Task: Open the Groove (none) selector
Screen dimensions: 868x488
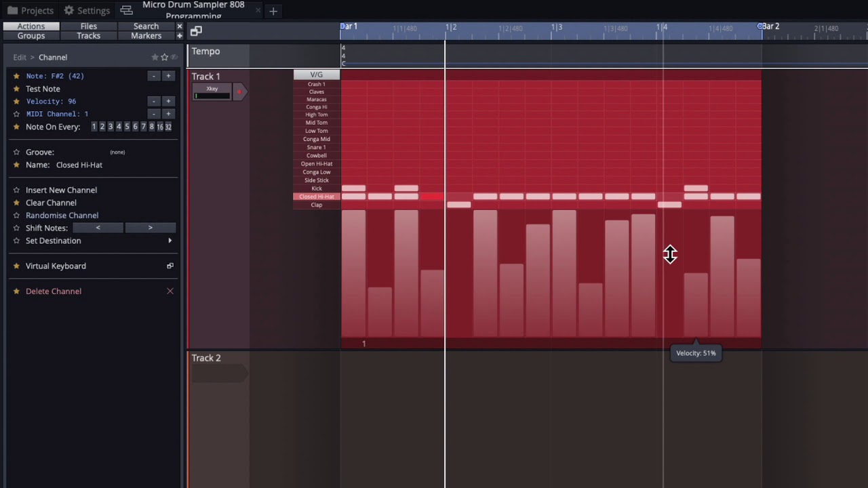Action: 117,152
